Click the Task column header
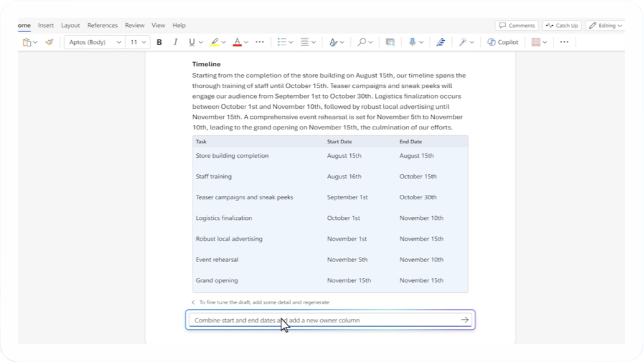The width and height of the screenshot is (644, 362). (x=201, y=141)
